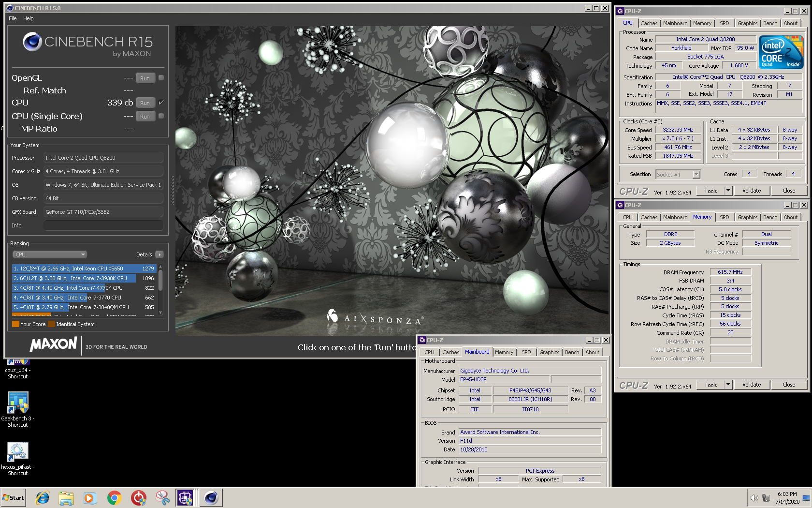Click Close in top CPU-Z window
Image resolution: width=812 pixels, height=508 pixels.
pyautogui.click(x=789, y=191)
